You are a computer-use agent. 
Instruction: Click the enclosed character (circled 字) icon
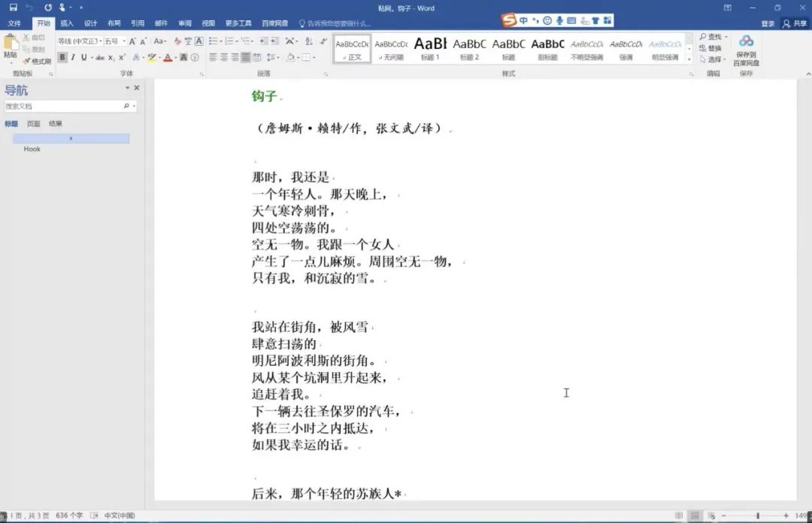[195, 57]
